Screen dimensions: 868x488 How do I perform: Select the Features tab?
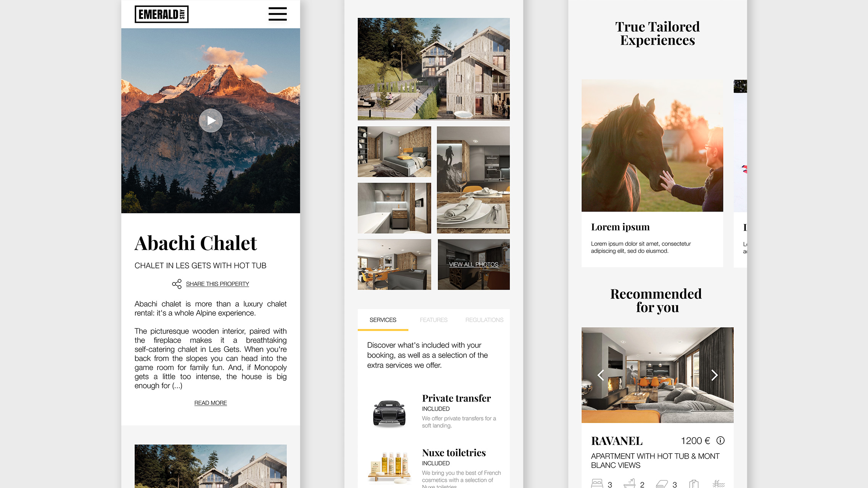click(x=433, y=320)
